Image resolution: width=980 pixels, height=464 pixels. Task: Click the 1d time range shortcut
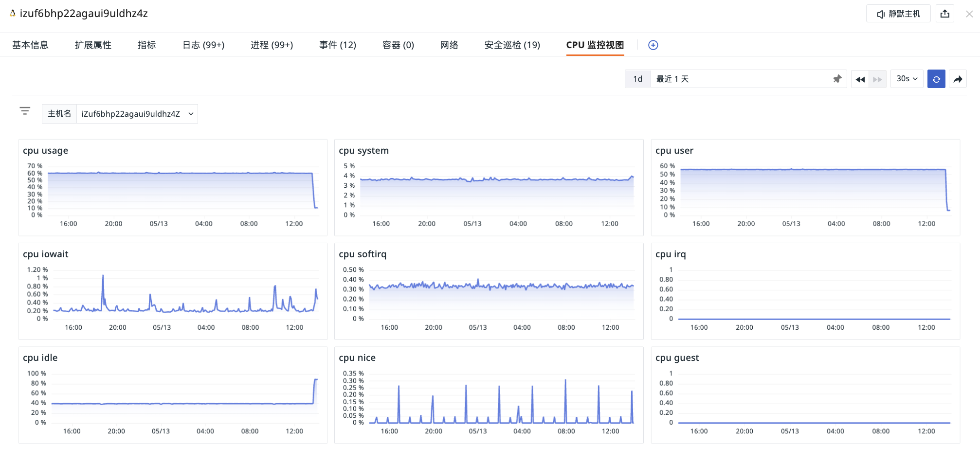click(637, 79)
